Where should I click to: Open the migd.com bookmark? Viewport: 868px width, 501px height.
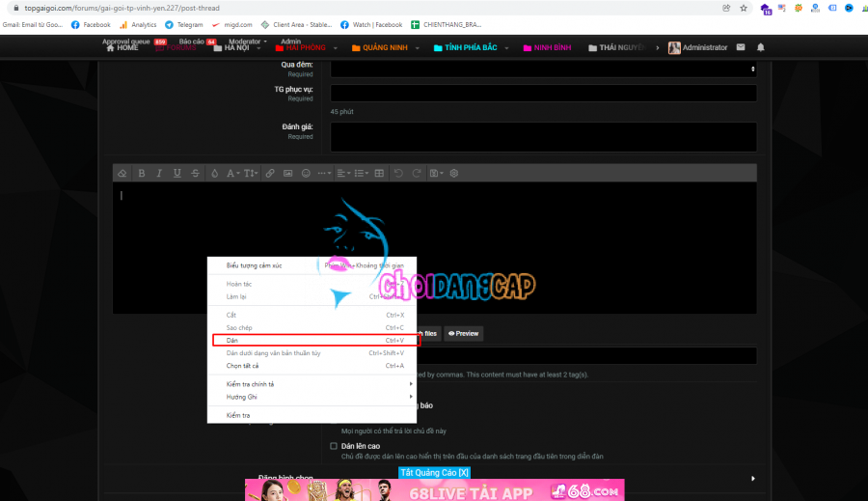pos(231,24)
